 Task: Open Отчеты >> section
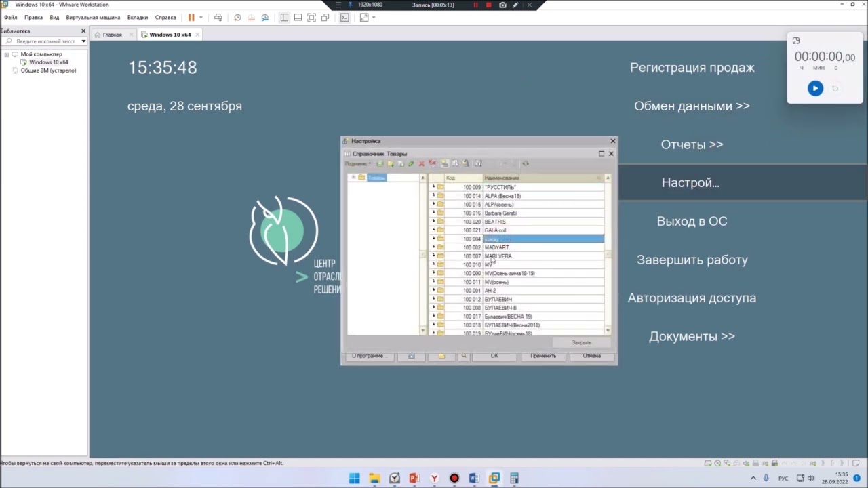692,144
